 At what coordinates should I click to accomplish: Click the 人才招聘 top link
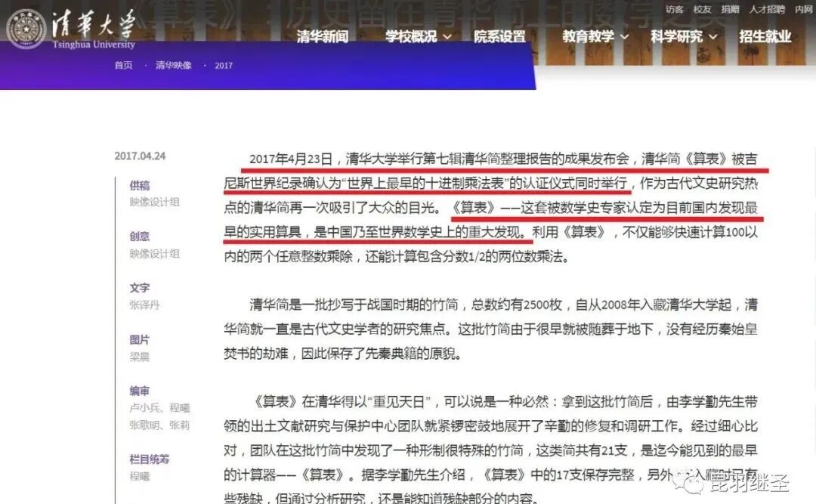[x=767, y=9]
